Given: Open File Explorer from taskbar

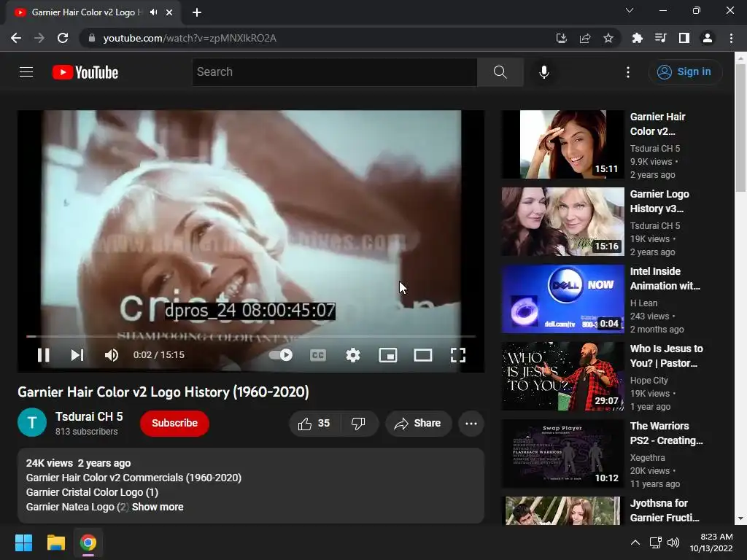Looking at the screenshot, I should click(55, 542).
